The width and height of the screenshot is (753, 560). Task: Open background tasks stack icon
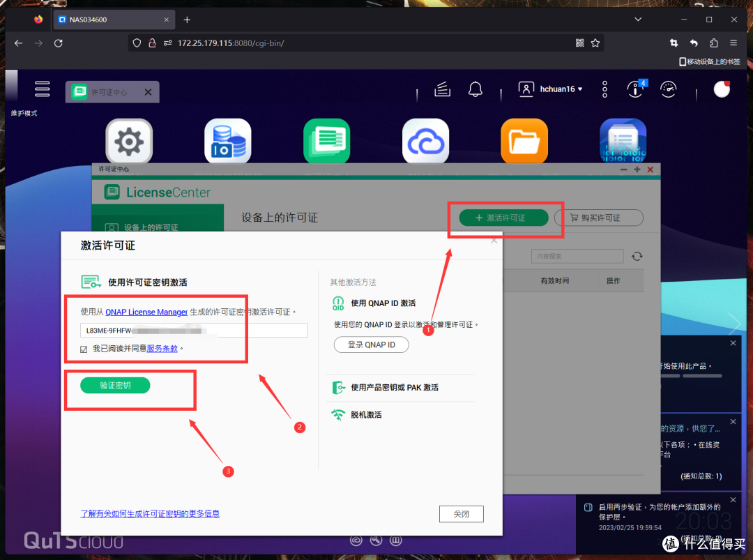[442, 89]
